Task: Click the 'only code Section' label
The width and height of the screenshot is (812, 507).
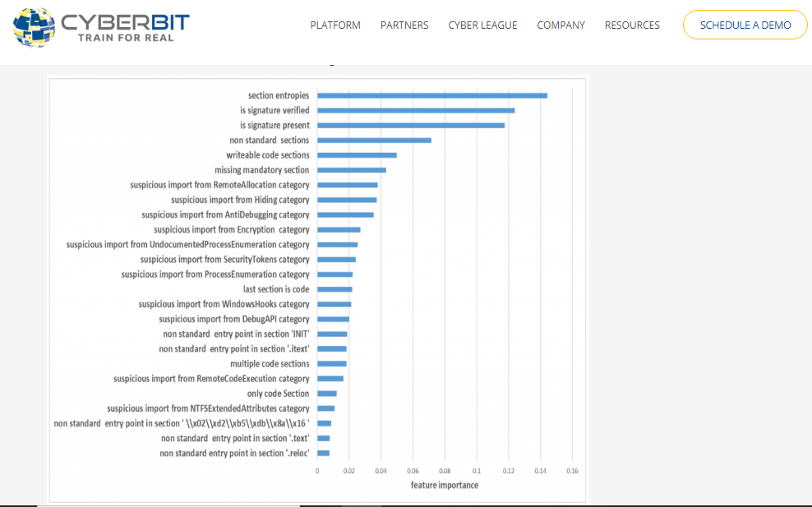Action: point(278,394)
